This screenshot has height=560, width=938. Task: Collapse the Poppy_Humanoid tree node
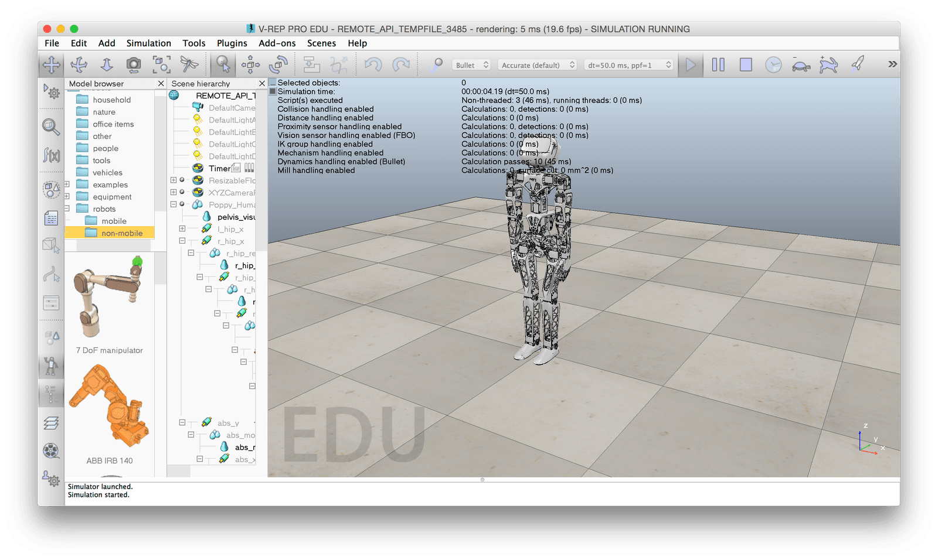pyautogui.click(x=174, y=204)
